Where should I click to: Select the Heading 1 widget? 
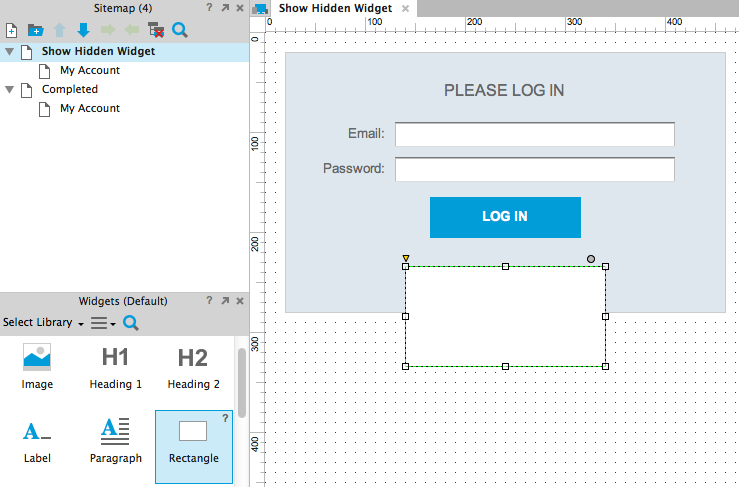point(116,367)
